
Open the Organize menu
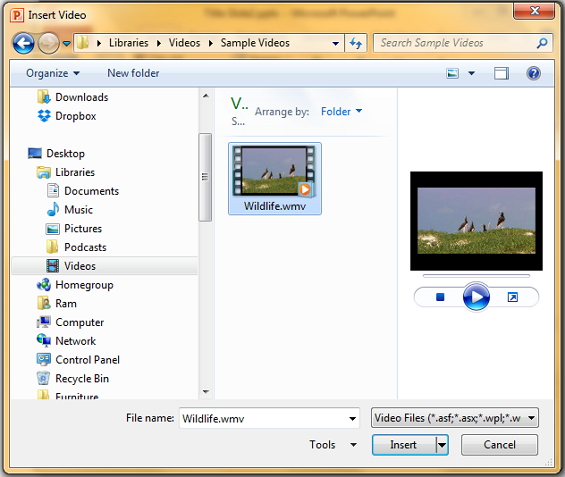coord(53,73)
